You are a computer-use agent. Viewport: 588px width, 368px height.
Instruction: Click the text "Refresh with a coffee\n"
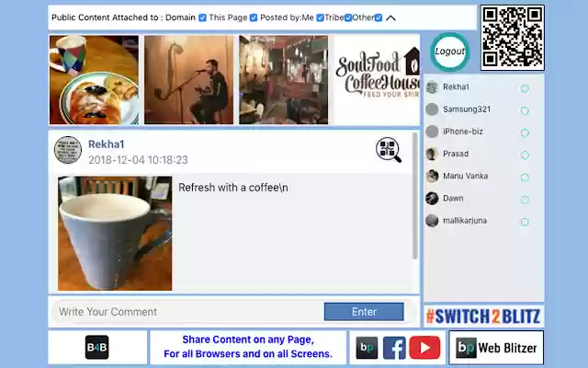click(x=233, y=188)
